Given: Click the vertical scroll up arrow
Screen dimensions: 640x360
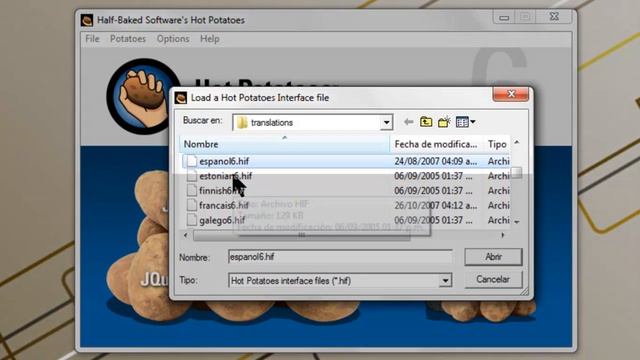Looking at the screenshot, I should 517,142.
